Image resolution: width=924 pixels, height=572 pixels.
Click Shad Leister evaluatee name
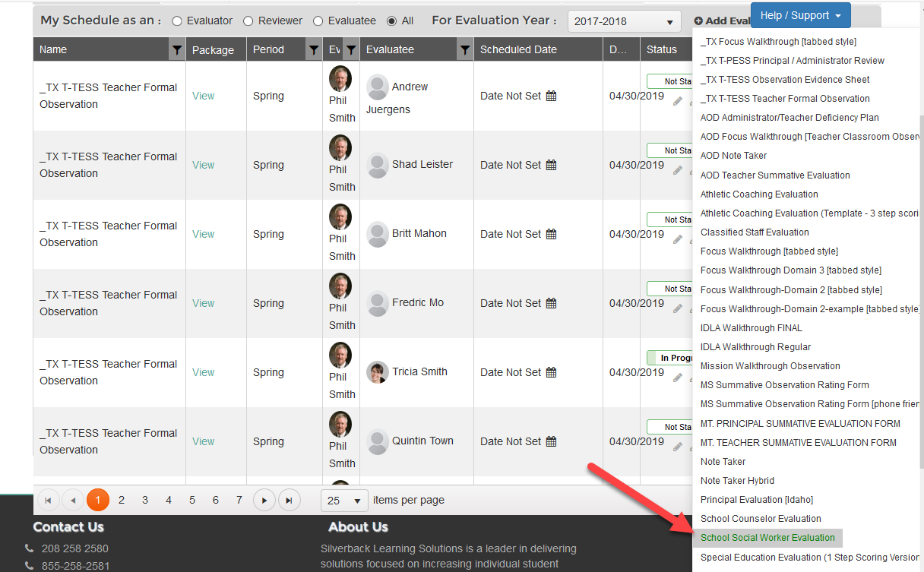point(422,165)
